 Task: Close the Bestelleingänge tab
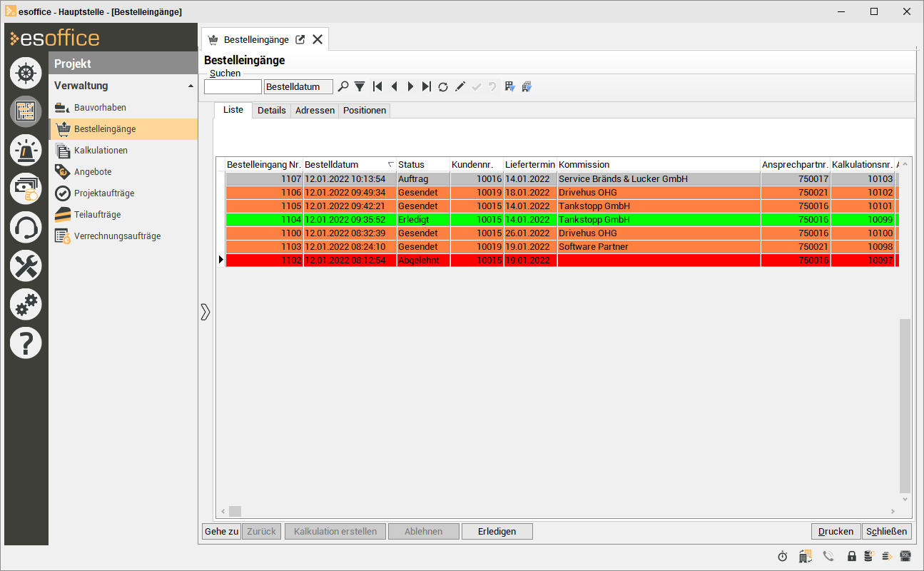[318, 40]
